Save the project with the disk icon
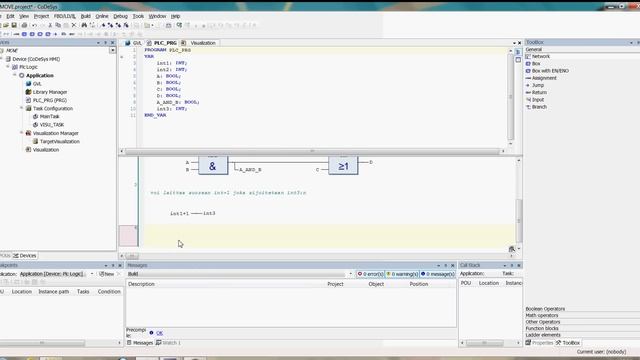 pyautogui.click(x=14, y=25)
